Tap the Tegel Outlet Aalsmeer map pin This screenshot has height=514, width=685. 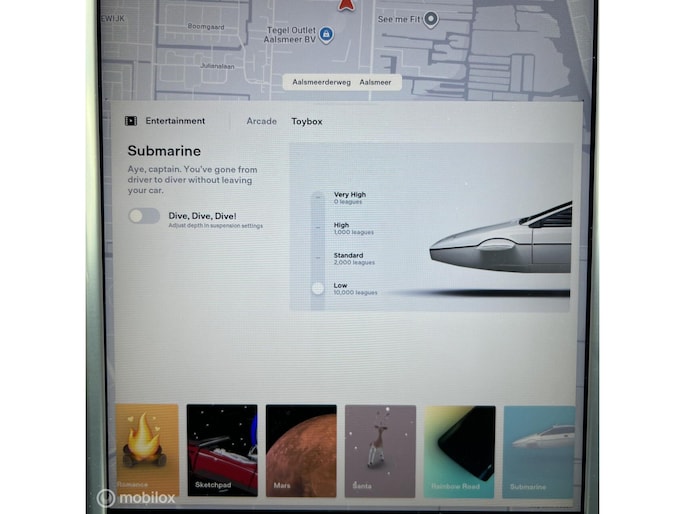[x=326, y=35]
